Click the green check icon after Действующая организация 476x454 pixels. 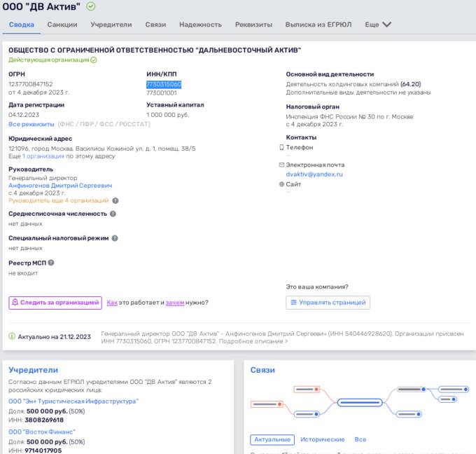94,60
